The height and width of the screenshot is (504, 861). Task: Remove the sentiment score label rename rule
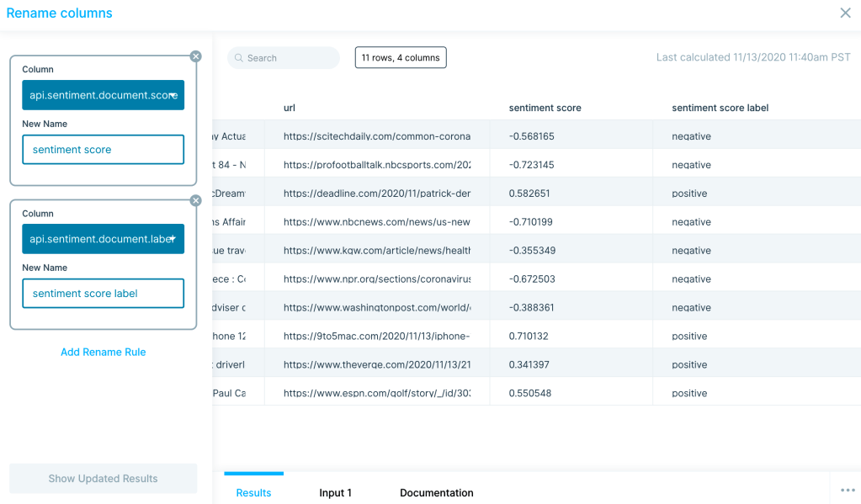pos(195,200)
